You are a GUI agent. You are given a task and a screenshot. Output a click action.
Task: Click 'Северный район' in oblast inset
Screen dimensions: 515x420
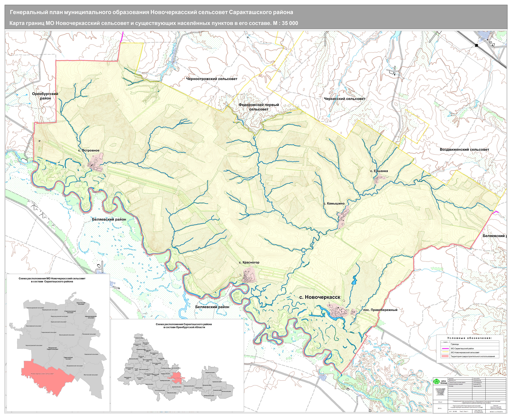139,338
